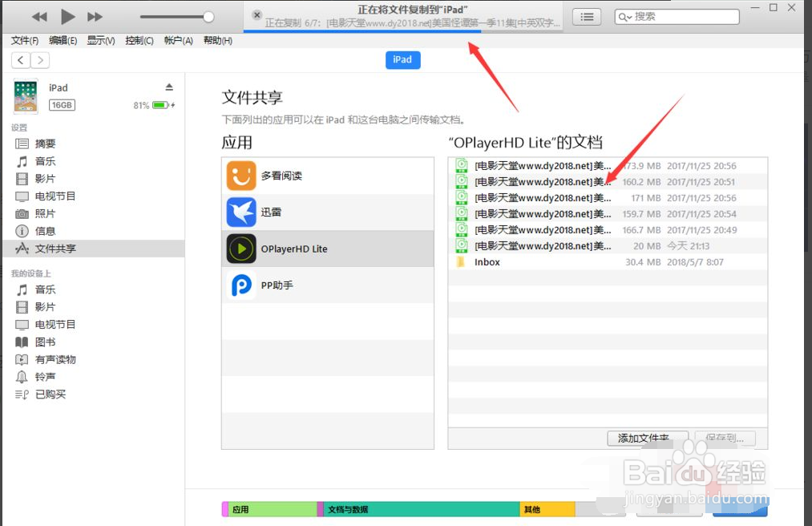Click the 添加文件 button

(x=648, y=439)
